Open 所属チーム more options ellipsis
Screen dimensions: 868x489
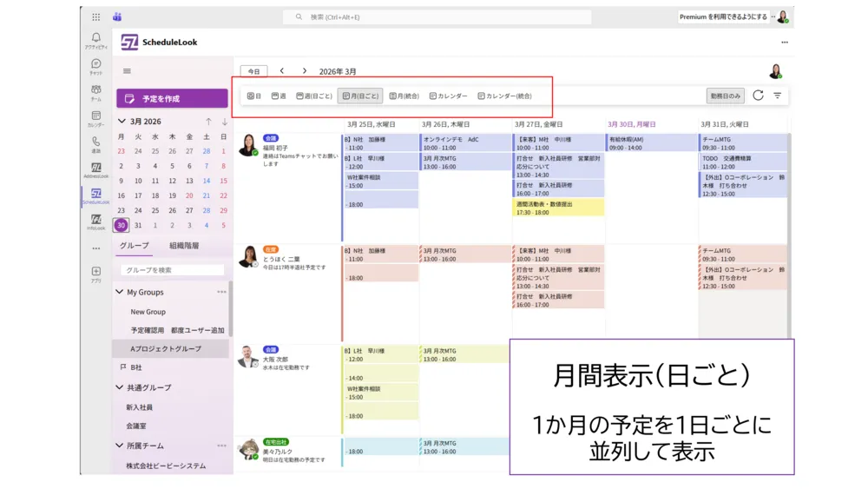(x=221, y=446)
